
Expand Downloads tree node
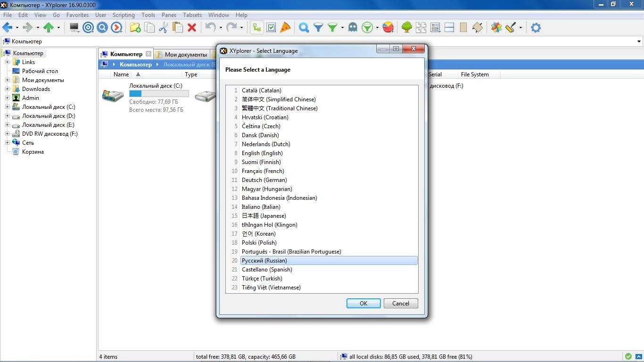(x=7, y=89)
